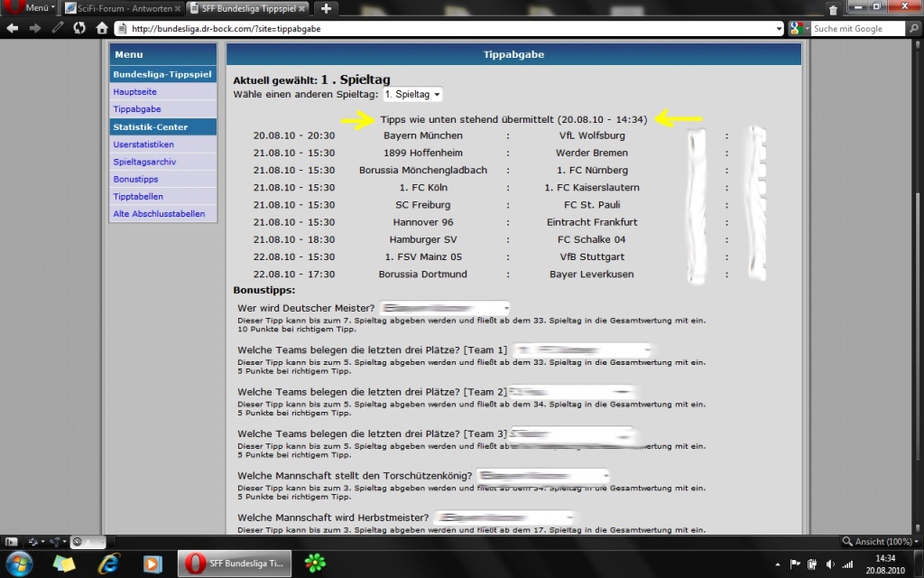The image size is (924, 578).
Task: Expand the Deutscher Meister team dropdown
Action: click(446, 308)
